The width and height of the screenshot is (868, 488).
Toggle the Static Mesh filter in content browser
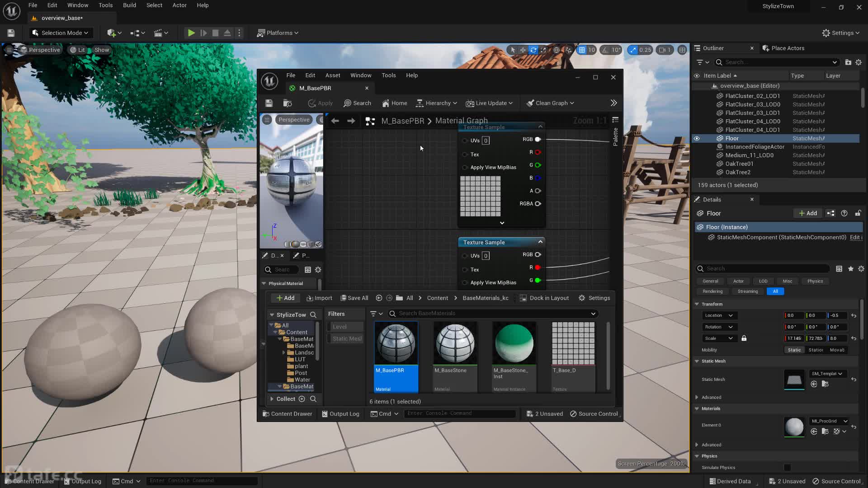tap(345, 338)
